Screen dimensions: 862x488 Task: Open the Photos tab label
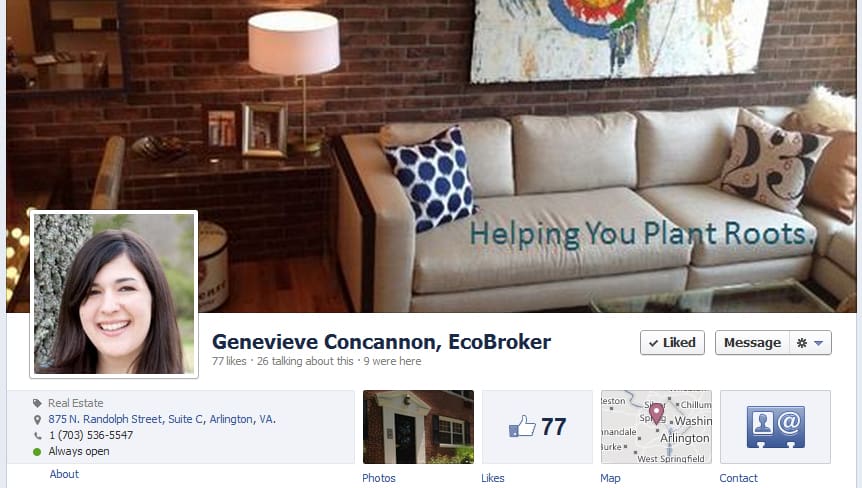379,478
